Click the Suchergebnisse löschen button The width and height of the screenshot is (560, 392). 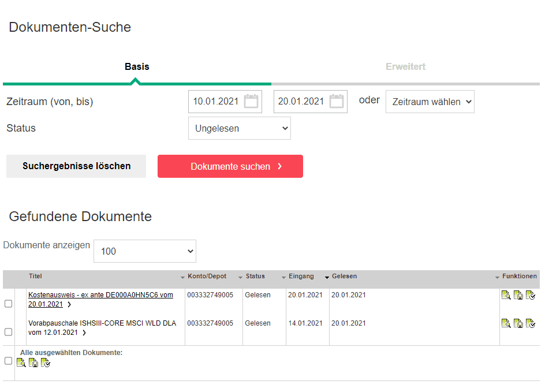(x=76, y=166)
